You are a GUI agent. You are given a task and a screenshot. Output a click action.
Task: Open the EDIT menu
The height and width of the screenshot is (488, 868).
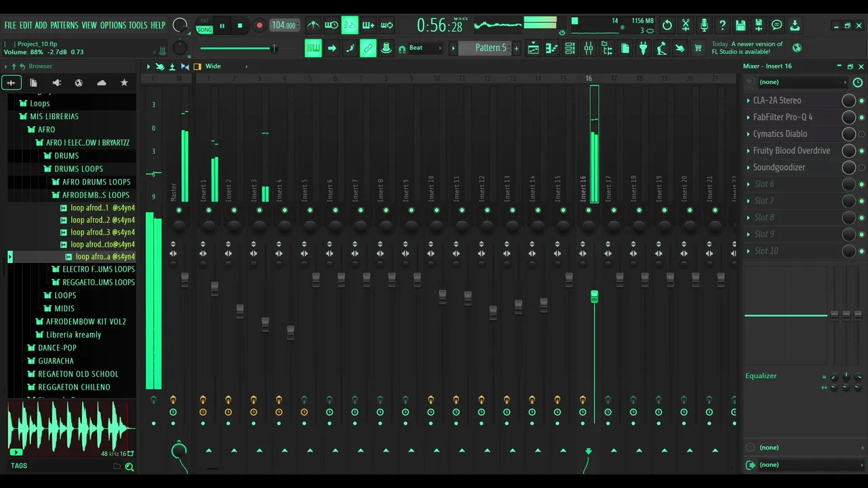coord(26,25)
